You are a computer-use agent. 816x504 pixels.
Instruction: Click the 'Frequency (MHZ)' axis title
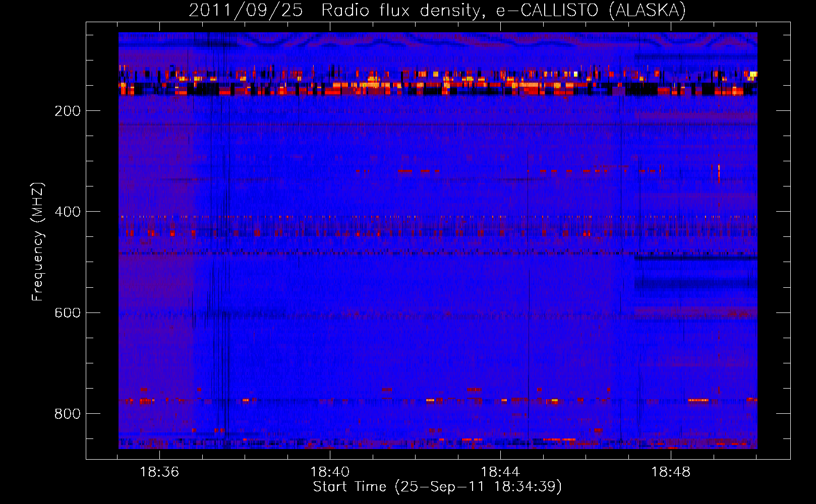point(38,242)
